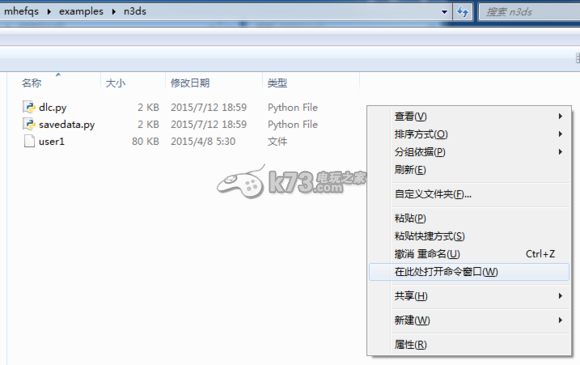
Task: Focus the 搜索 n3ds search box
Action: point(529,12)
